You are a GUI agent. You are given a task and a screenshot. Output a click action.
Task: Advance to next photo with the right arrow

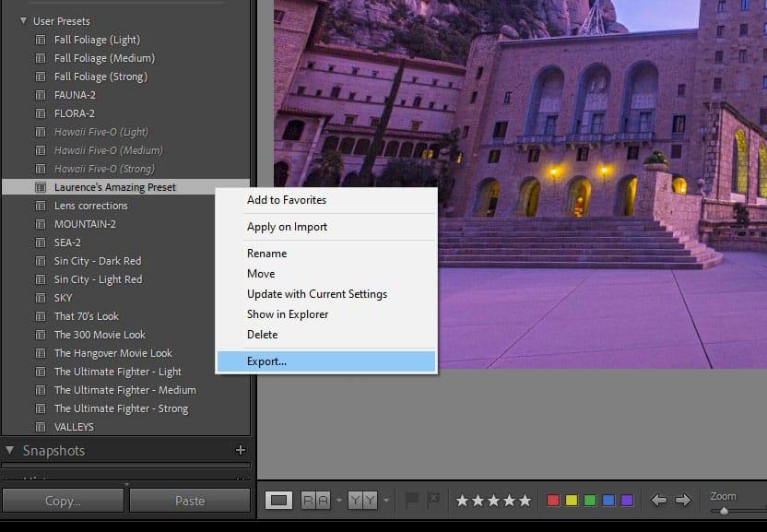[x=683, y=500]
